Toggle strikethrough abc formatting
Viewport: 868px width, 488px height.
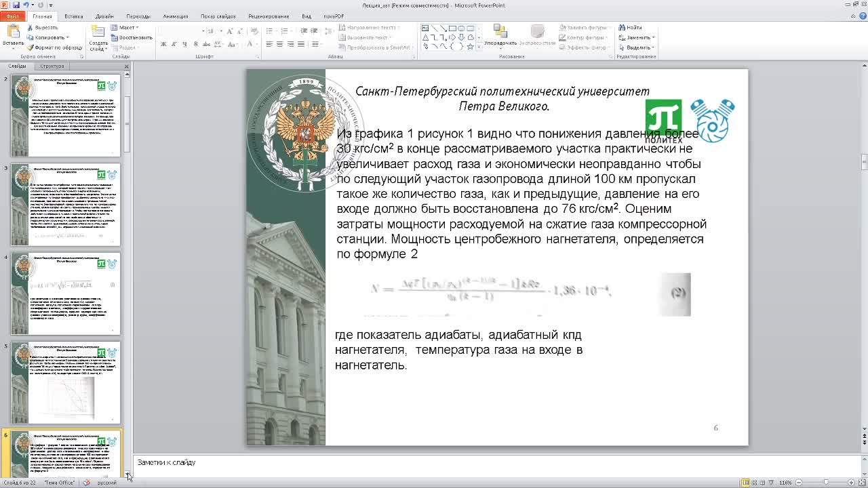coord(207,44)
